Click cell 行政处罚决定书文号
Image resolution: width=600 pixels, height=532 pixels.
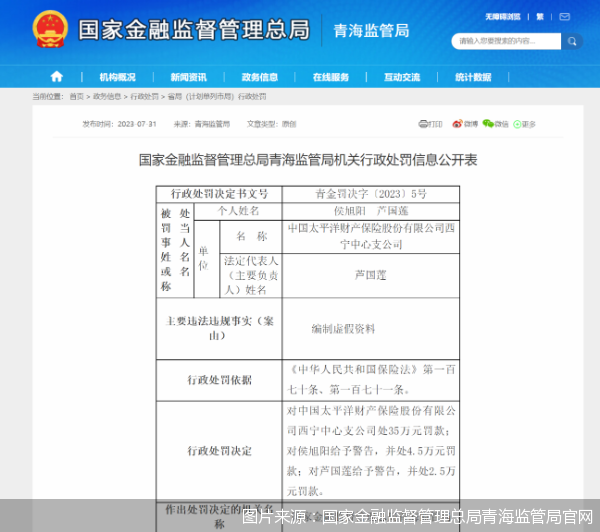(219, 194)
